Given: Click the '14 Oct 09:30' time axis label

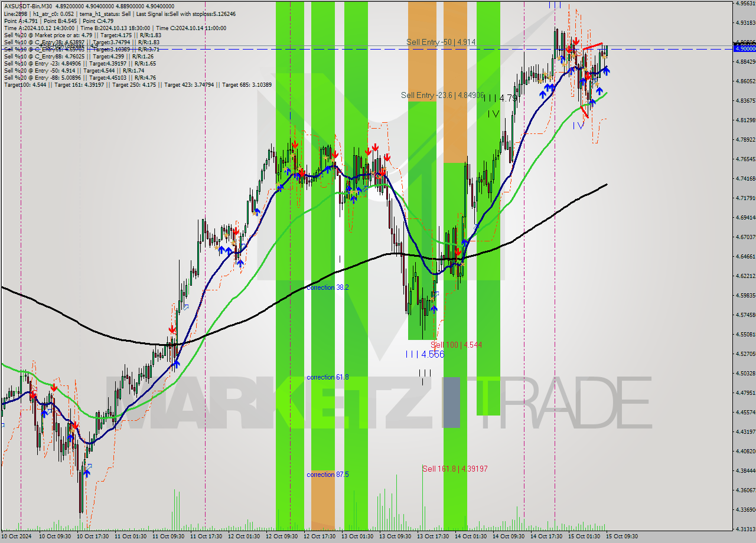Looking at the screenshot, I should [x=509, y=537].
